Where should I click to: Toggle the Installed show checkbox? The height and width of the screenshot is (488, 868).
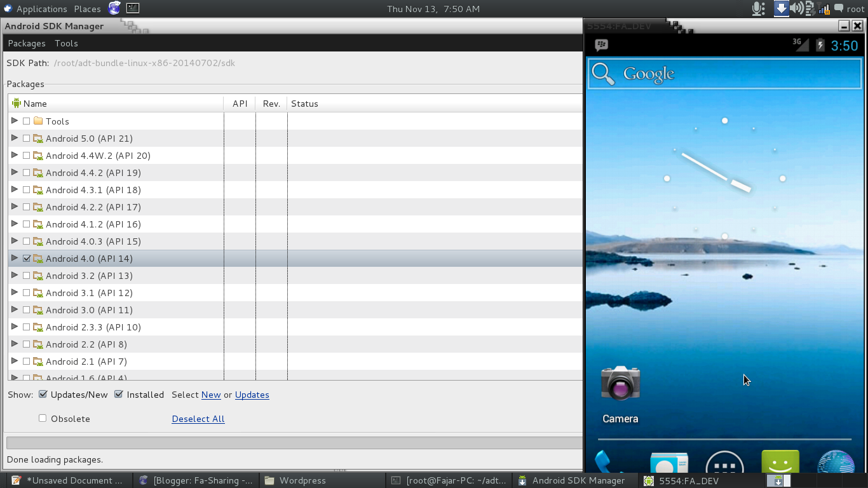tap(118, 394)
